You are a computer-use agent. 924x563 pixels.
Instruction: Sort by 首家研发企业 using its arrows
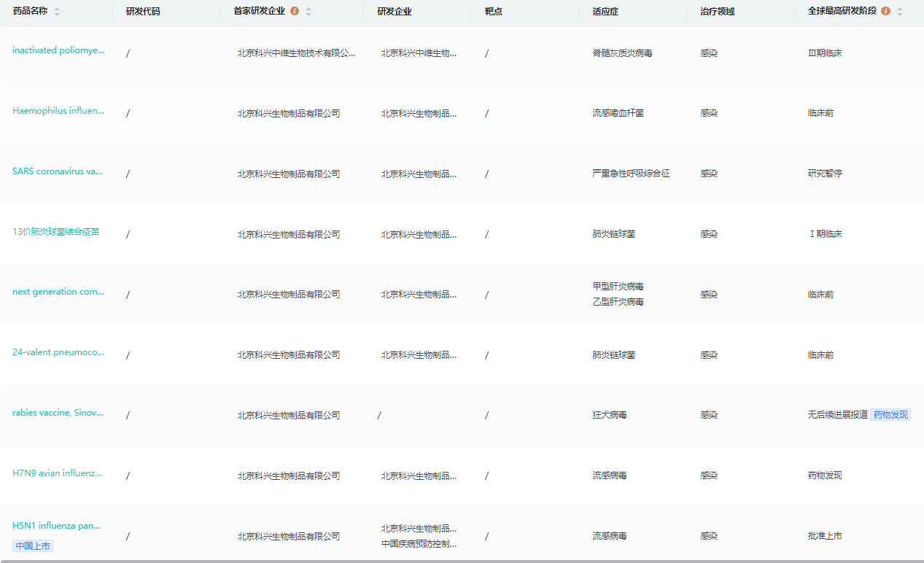click(308, 12)
